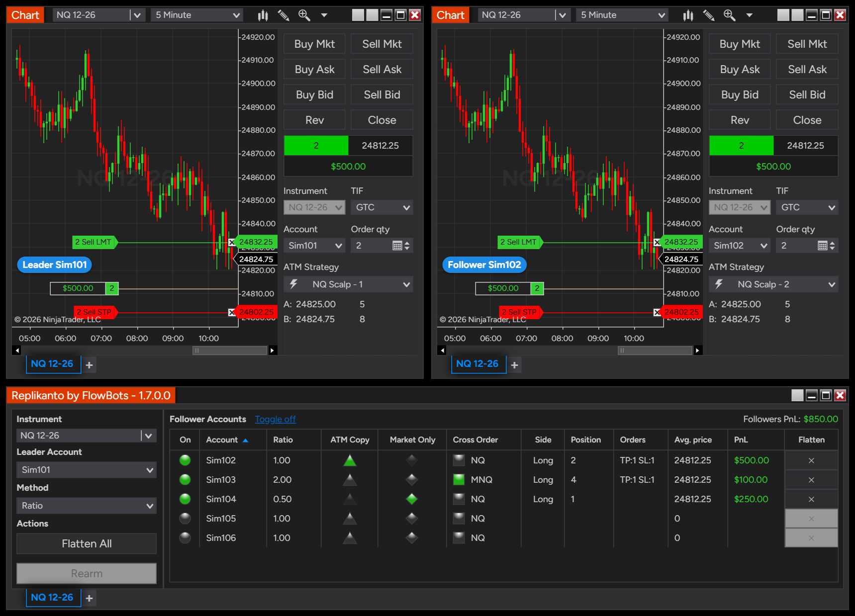Image resolution: width=855 pixels, height=616 pixels.
Task: Cancel the 24802.25 sell stop order on right chart
Action: (657, 312)
